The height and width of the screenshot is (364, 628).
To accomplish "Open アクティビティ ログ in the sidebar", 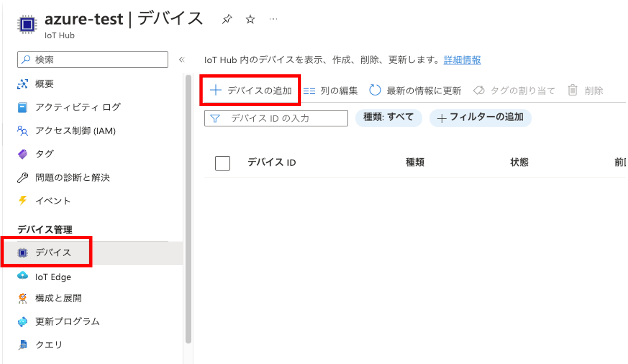I will tap(78, 108).
